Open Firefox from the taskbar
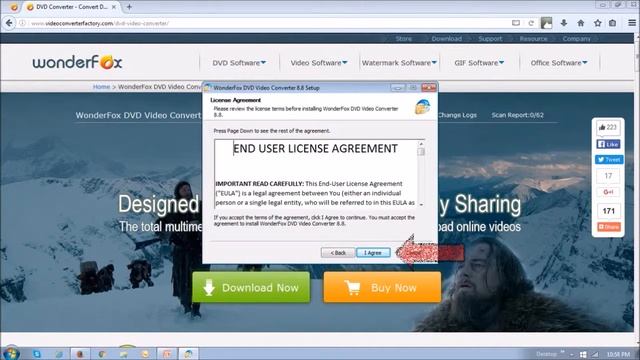 80,354
